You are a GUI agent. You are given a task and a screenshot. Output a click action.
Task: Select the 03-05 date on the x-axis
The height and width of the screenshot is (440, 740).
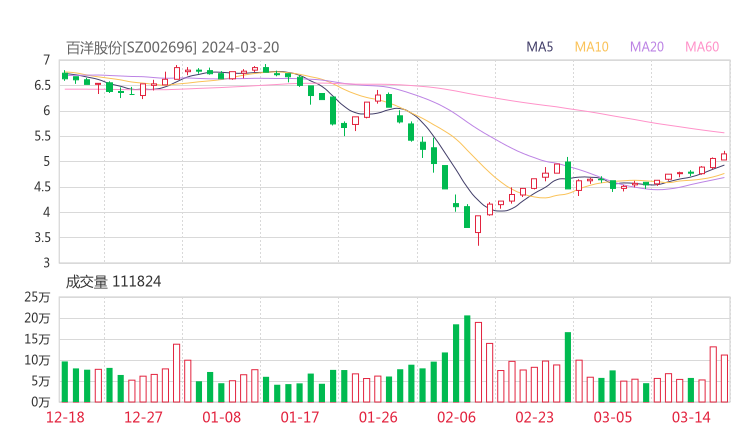click(612, 417)
